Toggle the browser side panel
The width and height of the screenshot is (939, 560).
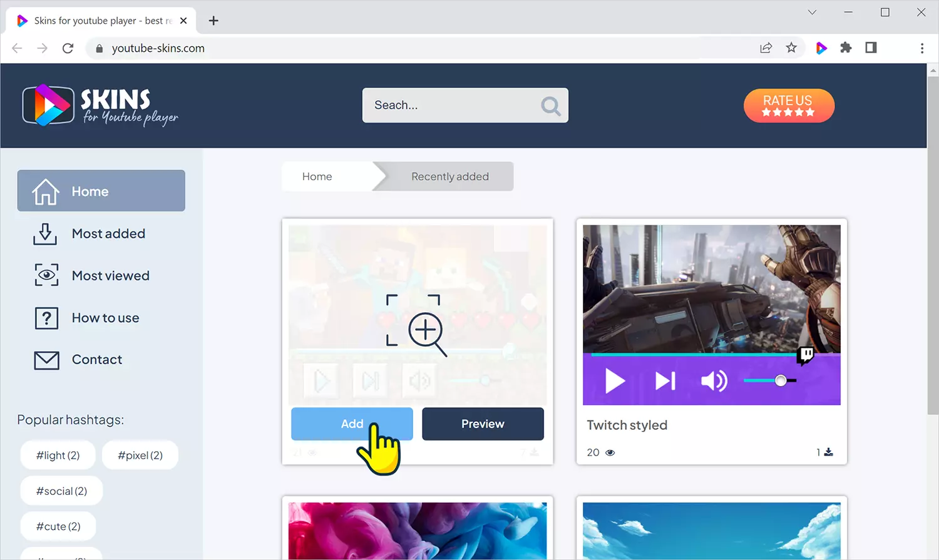click(871, 48)
